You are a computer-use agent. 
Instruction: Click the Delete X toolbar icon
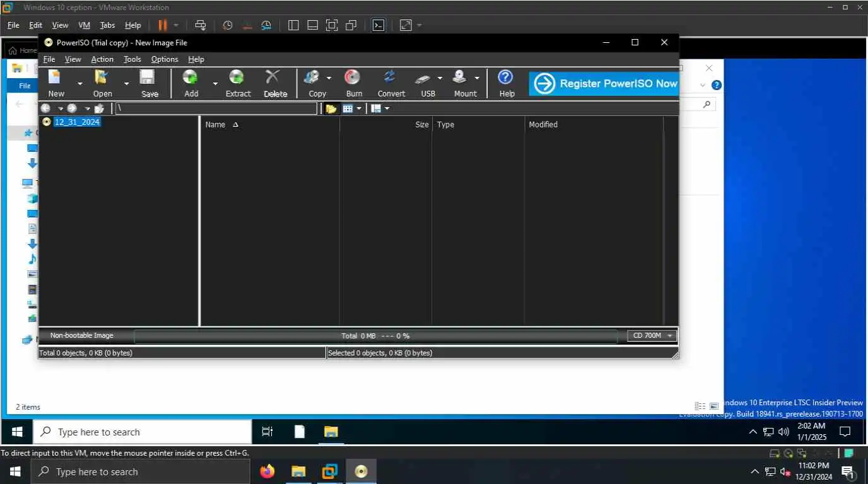[273, 77]
